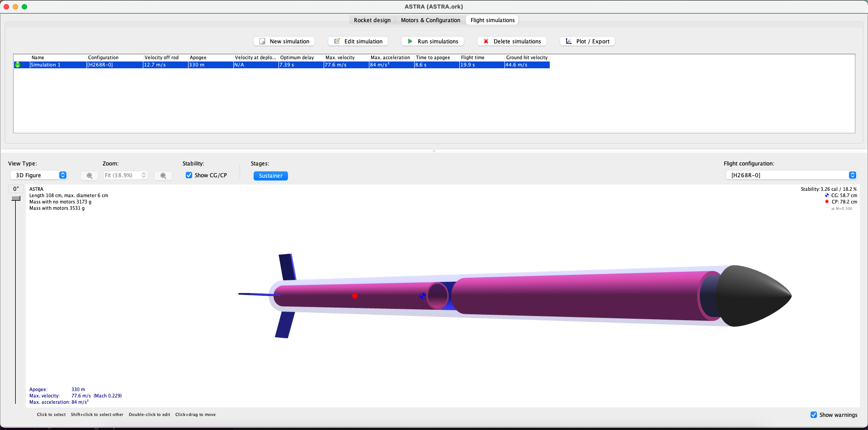
Task: Toggle the Sustainer stage button
Action: pos(270,175)
